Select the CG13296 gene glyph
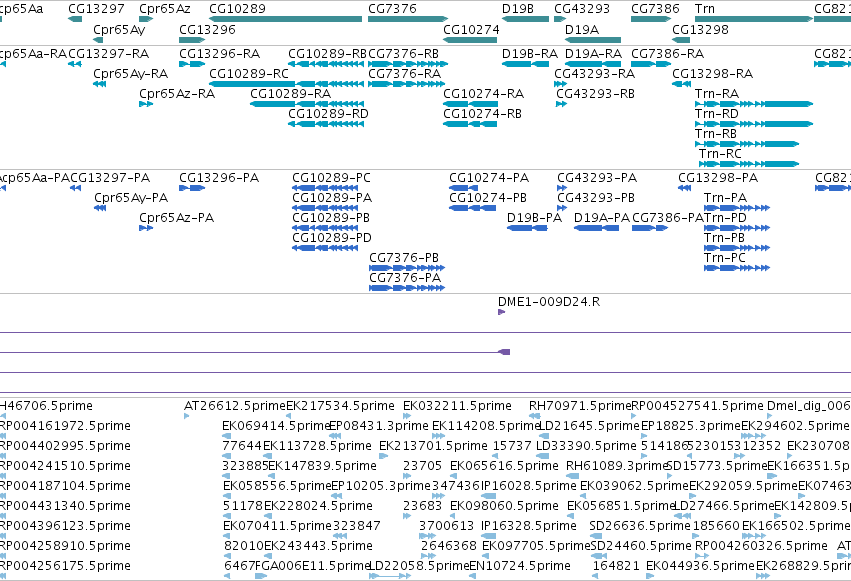 [x=192, y=40]
